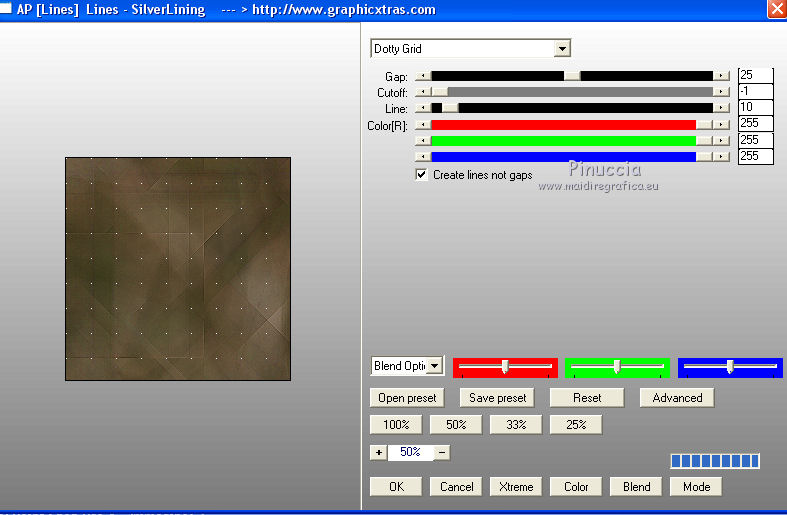Viewport: 787px width, 515px height.
Task: Click the blue color slider left arrow
Action: [x=423, y=157]
